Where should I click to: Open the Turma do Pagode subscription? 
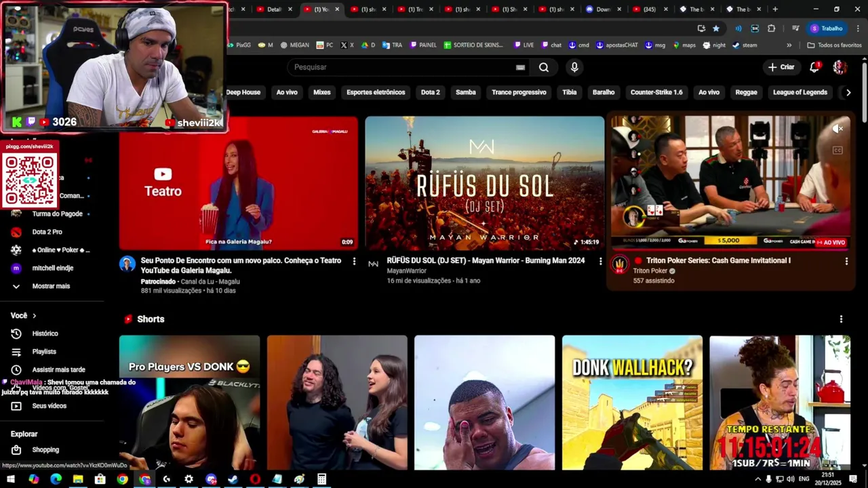[57, 213]
